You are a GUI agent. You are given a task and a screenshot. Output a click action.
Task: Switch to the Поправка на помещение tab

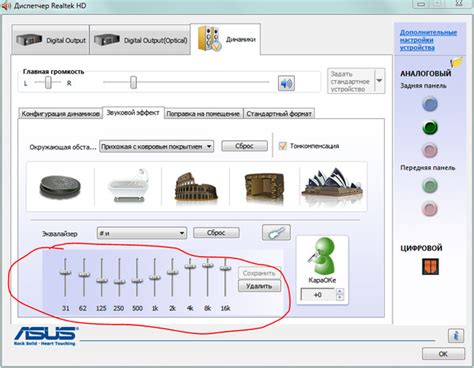click(x=203, y=114)
